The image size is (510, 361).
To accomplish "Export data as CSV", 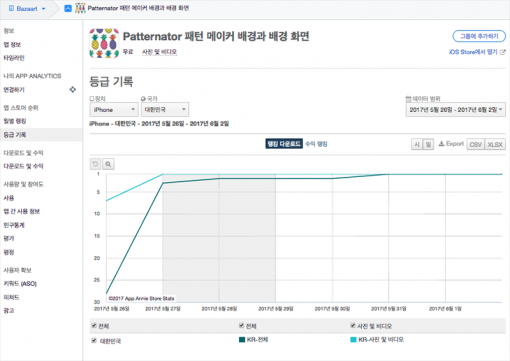I will click(475, 144).
